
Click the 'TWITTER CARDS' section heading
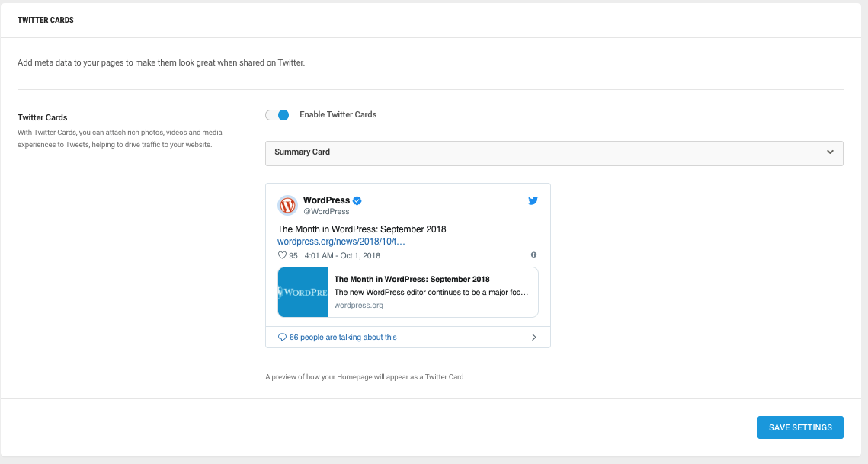tap(46, 20)
